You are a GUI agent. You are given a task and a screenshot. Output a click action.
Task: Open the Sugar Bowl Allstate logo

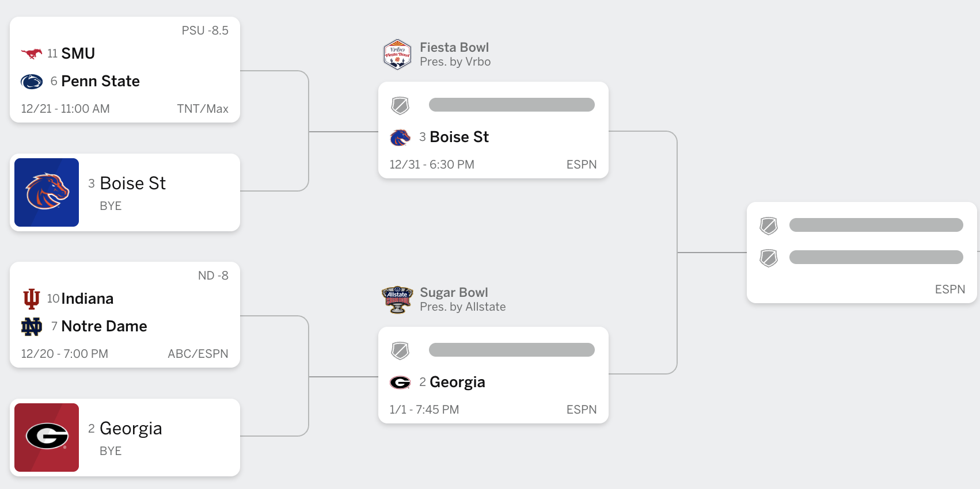click(397, 300)
